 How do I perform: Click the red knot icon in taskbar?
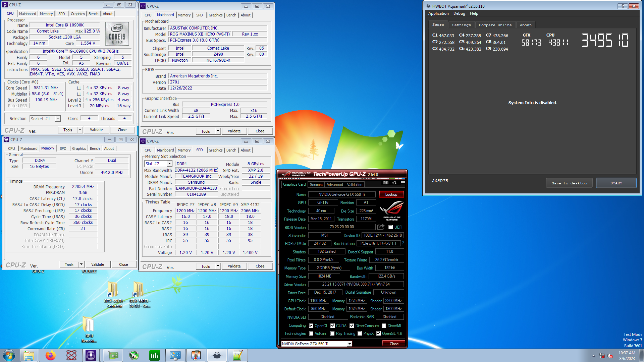pos(71,355)
